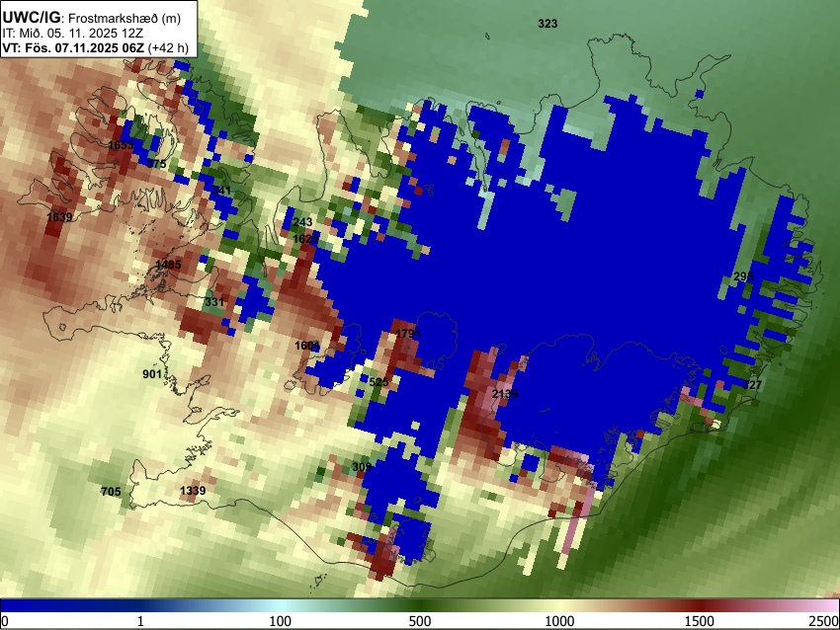
Task: Click the 0 tick on the color scale
Action: (5, 621)
